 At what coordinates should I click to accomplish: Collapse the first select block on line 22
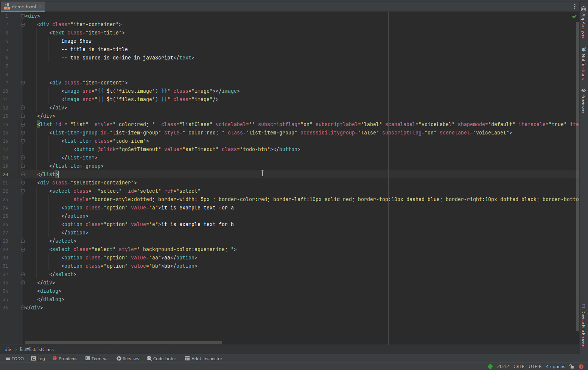23,191
